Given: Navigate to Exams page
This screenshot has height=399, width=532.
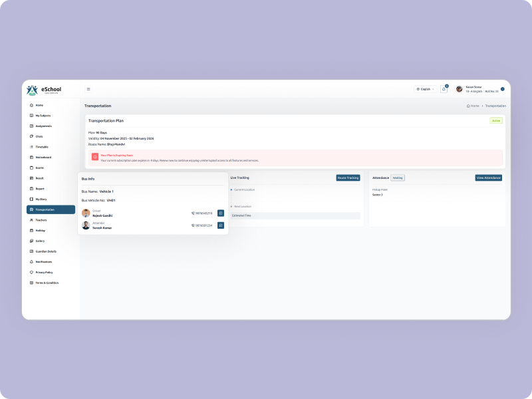Looking at the screenshot, I should pyautogui.click(x=39, y=168).
